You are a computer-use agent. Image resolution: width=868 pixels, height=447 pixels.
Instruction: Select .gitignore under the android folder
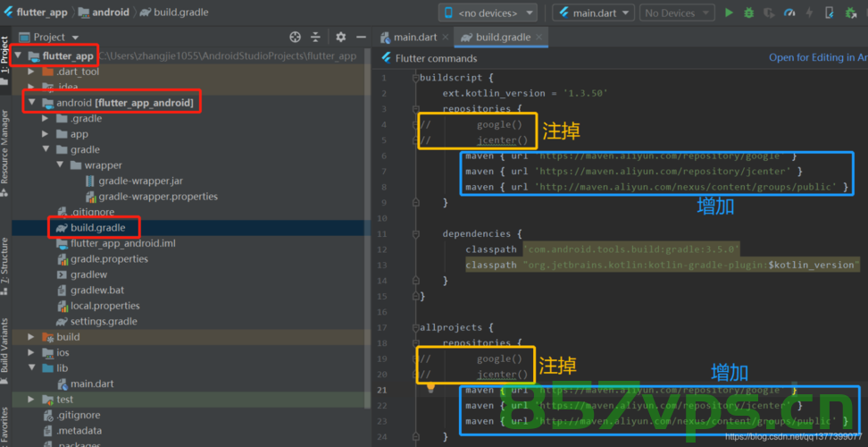[x=92, y=212]
